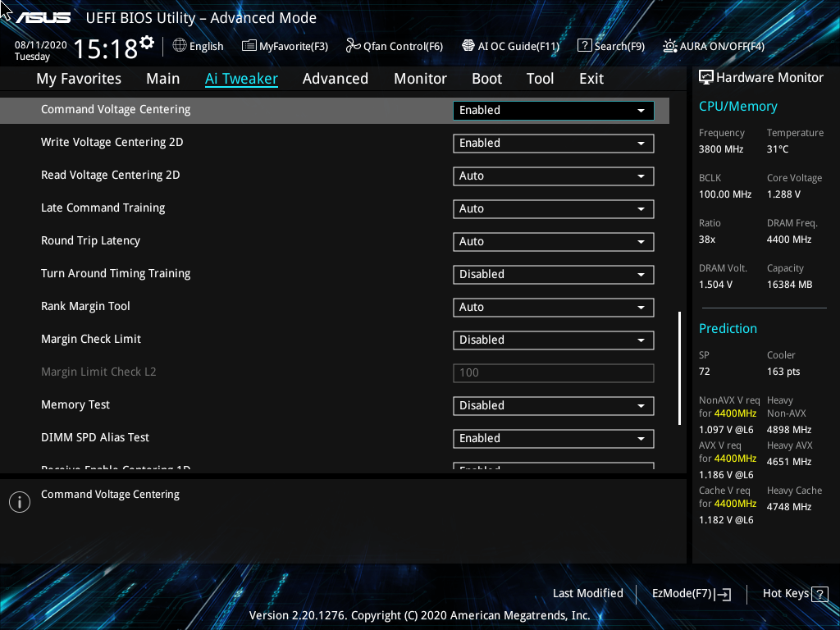Switch to EzMode
Viewport: 840px width, 630px height.
[x=691, y=593]
